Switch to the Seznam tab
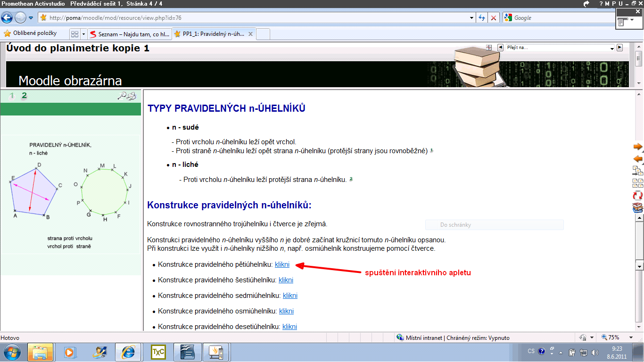Image resolution: width=644 pixels, height=362 pixels. tap(130, 34)
